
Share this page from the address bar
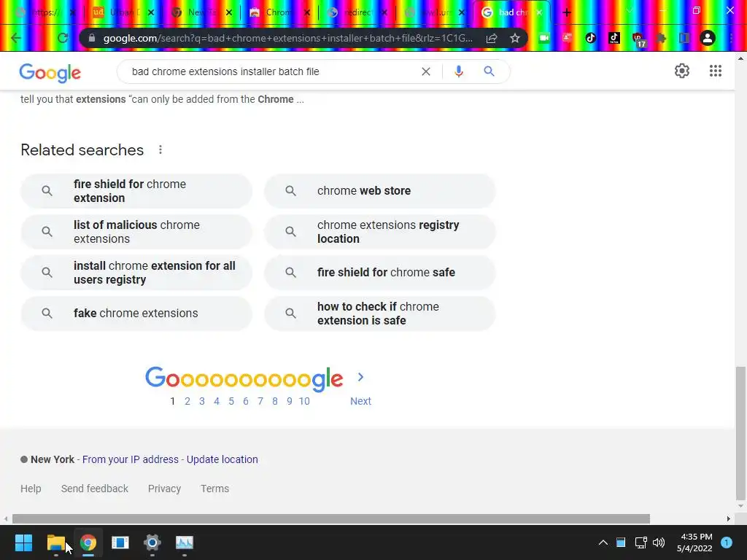pyautogui.click(x=492, y=38)
